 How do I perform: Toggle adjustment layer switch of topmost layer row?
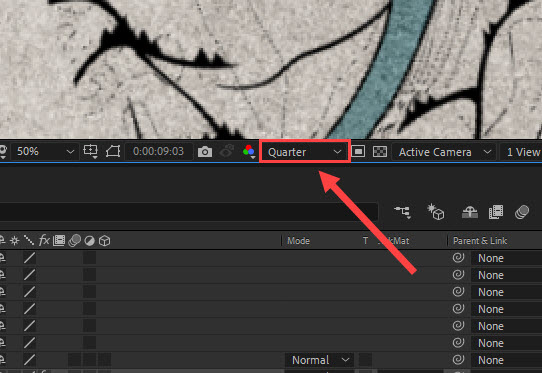tap(90, 258)
